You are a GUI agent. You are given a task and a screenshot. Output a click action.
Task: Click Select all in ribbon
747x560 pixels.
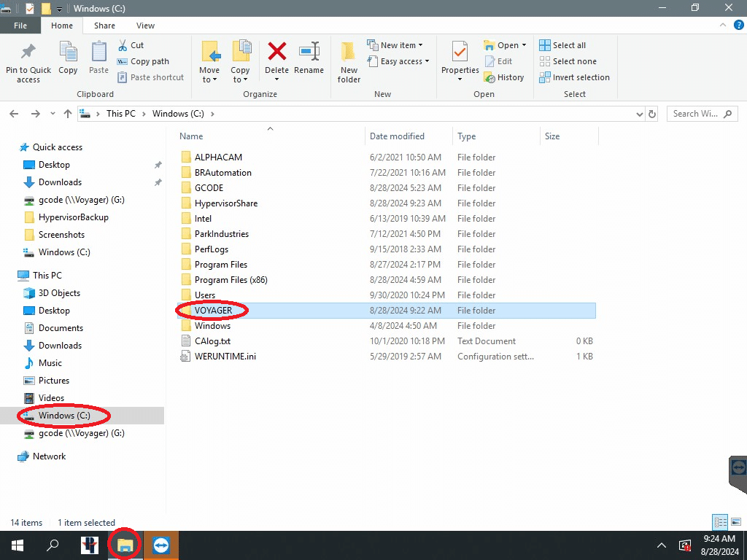click(x=562, y=45)
